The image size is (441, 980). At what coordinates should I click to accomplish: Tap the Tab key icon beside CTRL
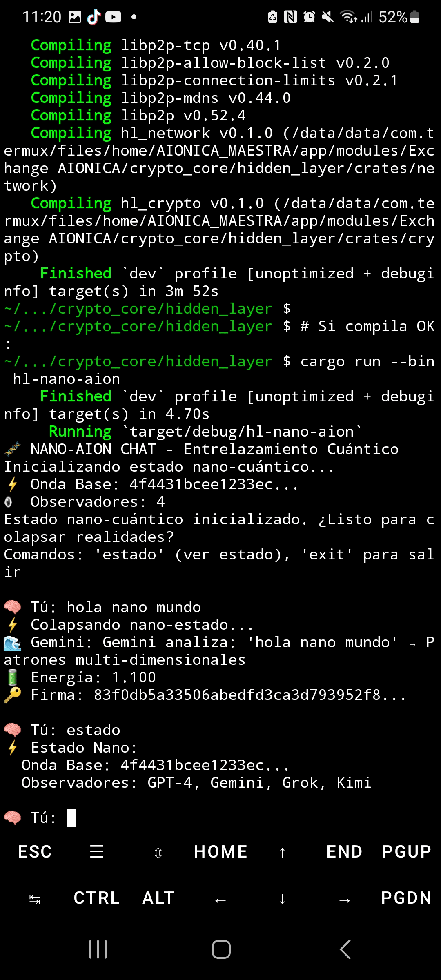pyautogui.click(x=35, y=899)
